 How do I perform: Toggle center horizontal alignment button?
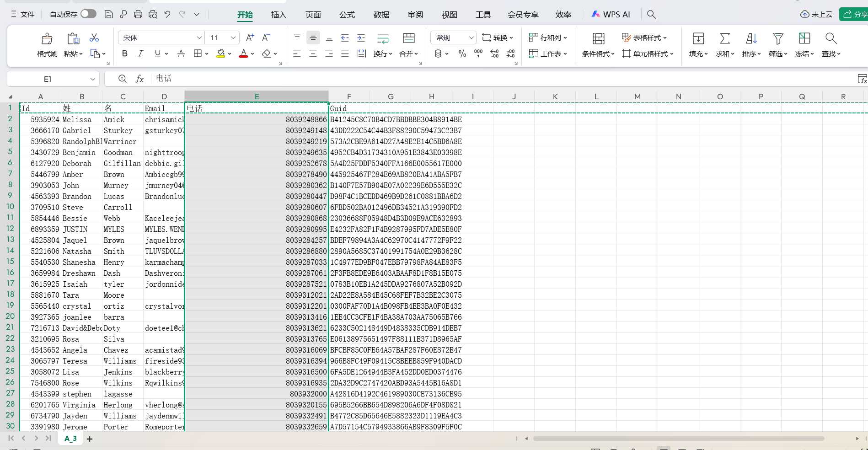[x=313, y=54]
